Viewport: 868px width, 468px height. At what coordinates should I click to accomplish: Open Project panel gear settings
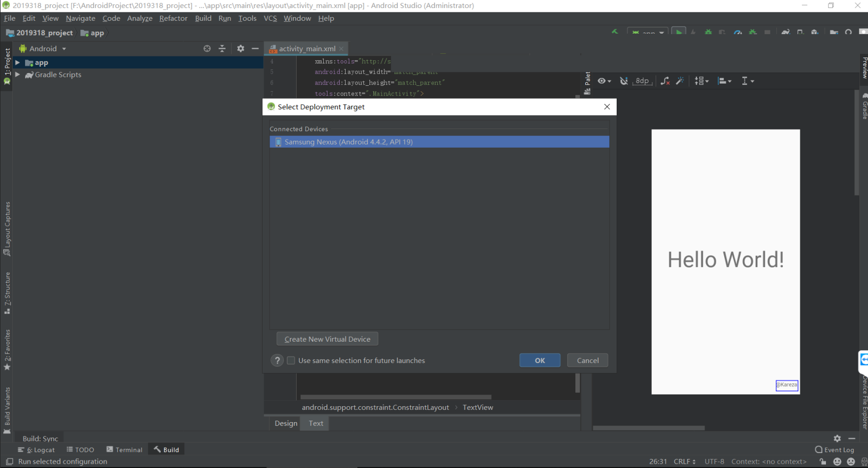point(241,49)
